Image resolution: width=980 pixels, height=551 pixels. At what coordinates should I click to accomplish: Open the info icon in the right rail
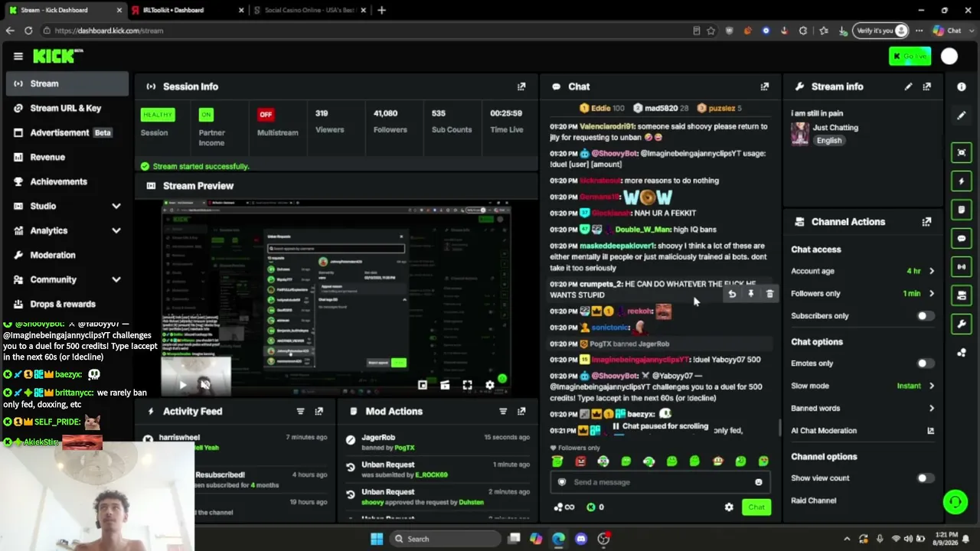coord(962,86)
